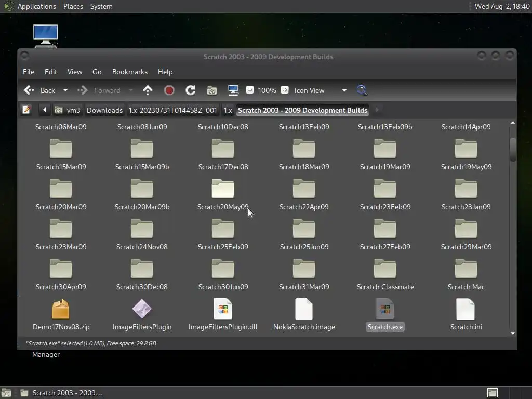This screenshot has height=399, width=532.
Task: Click the Scratch14Apr09 label
Action: (466, 127)
